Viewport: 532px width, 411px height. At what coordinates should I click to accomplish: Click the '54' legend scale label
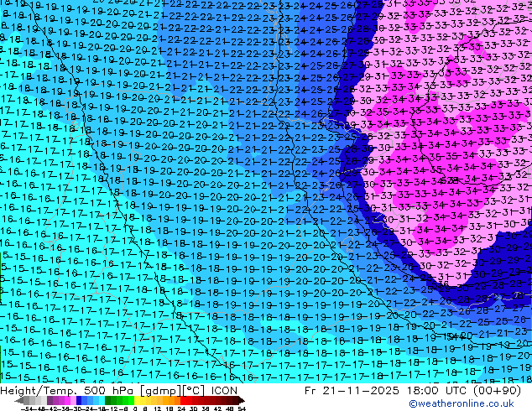pyautogui.click(x=242, y=408)
